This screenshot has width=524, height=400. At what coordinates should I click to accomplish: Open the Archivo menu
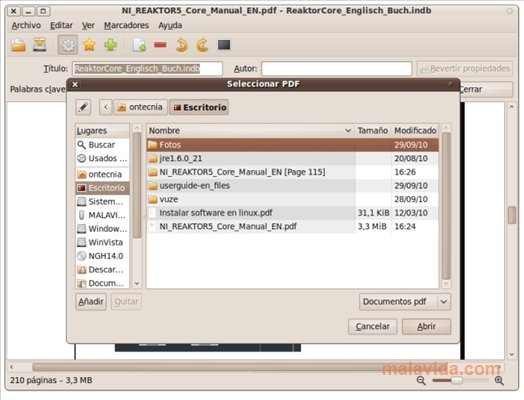26,25
